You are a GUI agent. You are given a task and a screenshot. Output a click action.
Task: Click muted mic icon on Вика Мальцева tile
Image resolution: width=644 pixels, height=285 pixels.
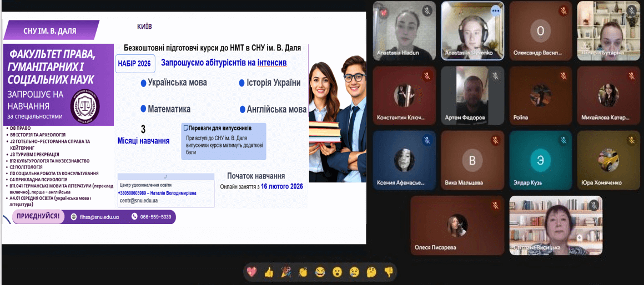[495, 141]
